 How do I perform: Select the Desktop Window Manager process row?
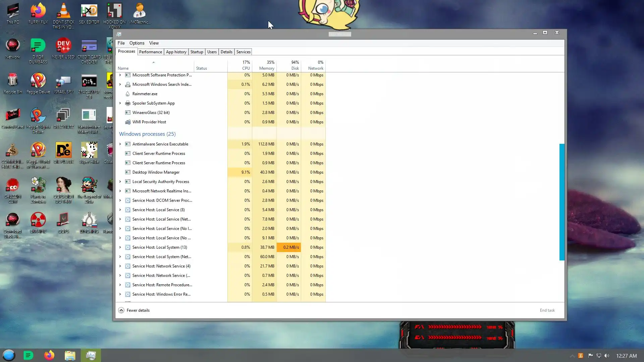point(156,172)
